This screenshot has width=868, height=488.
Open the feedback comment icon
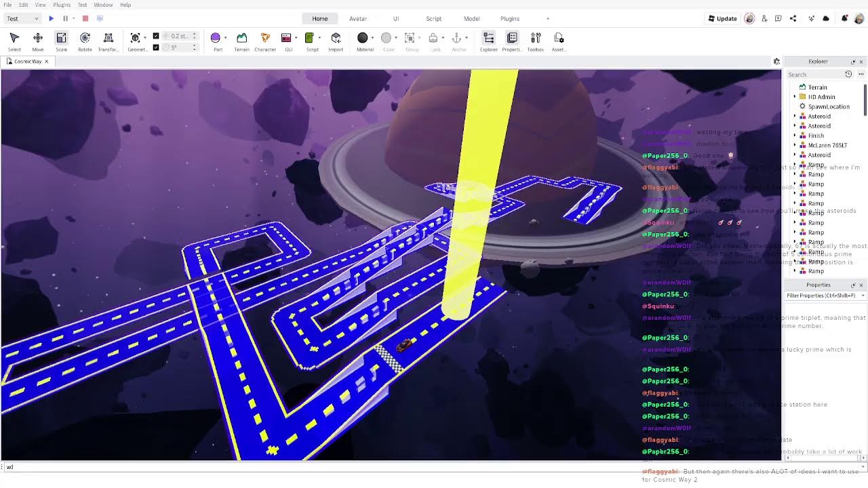pos(778,18)
